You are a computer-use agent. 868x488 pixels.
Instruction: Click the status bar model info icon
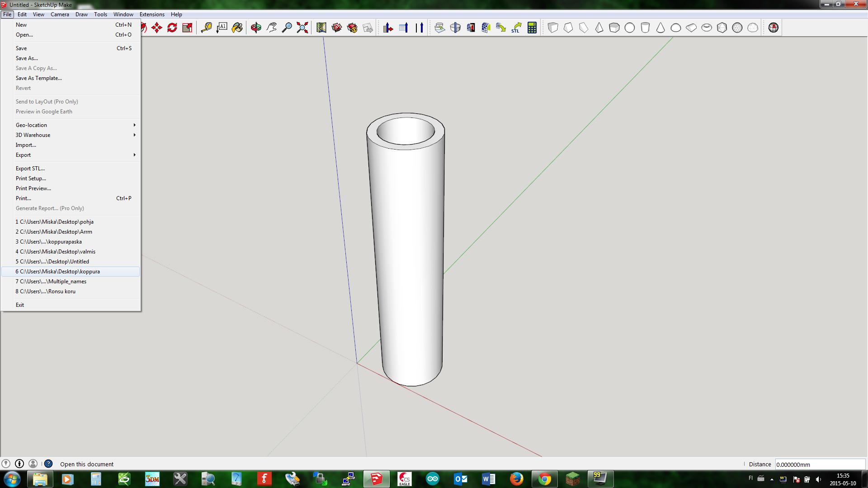coord(19,464)
